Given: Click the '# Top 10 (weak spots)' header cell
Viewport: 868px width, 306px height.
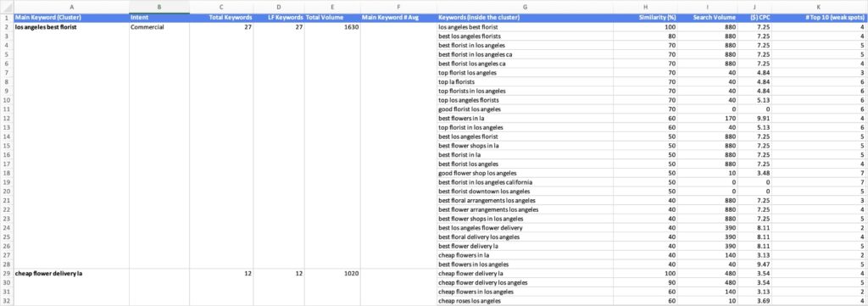Looking at the screenshot, I should coord(818,18).
